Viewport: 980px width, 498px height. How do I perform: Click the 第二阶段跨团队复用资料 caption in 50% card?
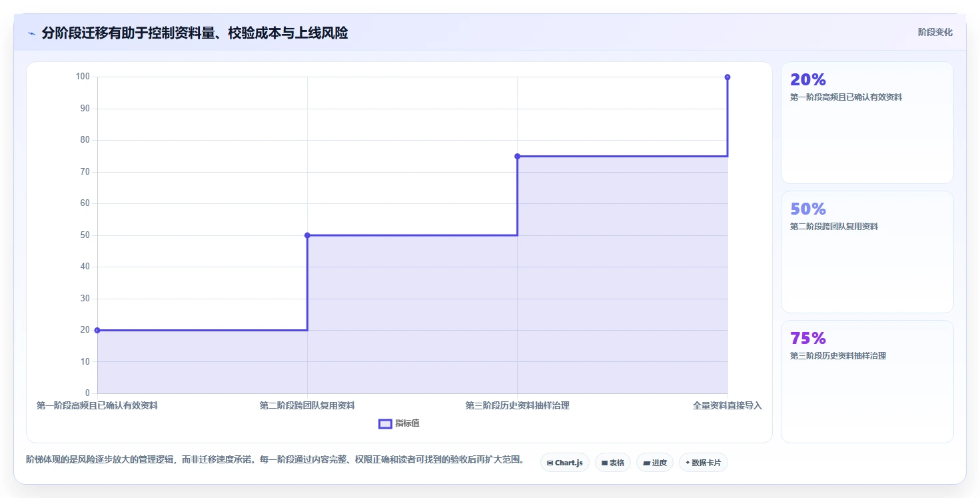(834, 227)
